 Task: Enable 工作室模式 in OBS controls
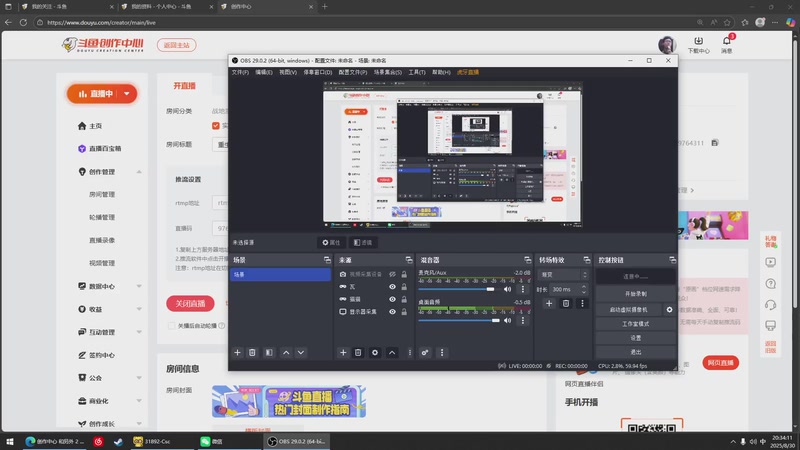636,324
